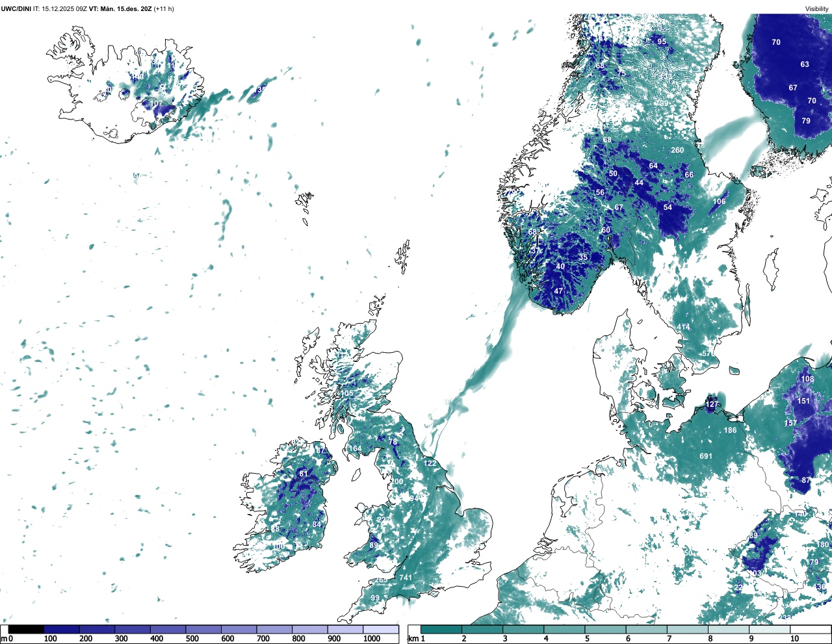The width and height of the screenshot is (832, 644).
Task: Click the 66 value near Swedish coast
Action: [x=689, y=175]
